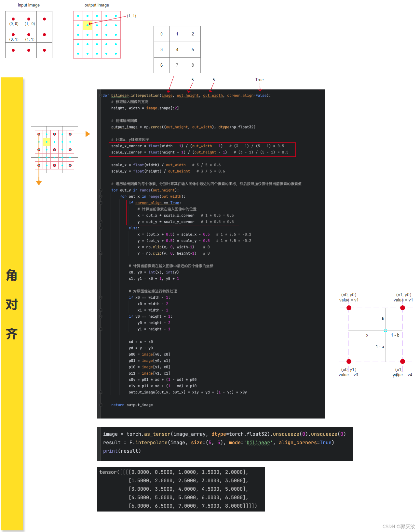Click the 'True' annotation above corner_align
The width and height of the screenshot is (420, 532).
(x=259, y=80)
